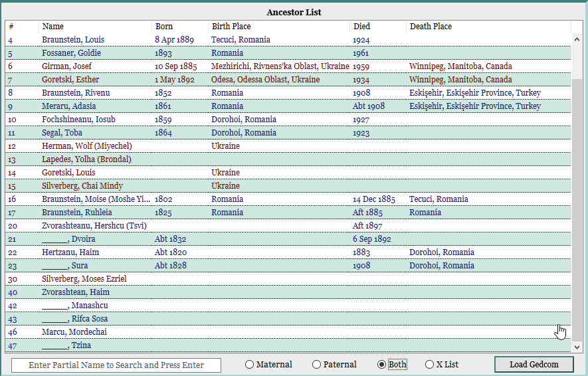588x376 pixels.
Task: Select Herman, Wolf (Miyechel) row
Action: coord(288,146)
